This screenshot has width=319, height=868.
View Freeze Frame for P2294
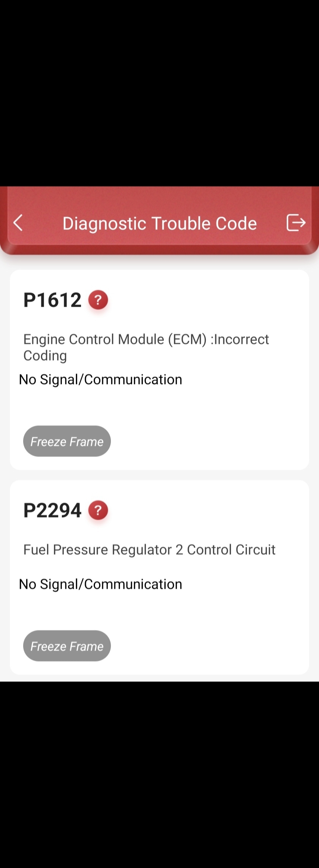click(x=67, y=646)
